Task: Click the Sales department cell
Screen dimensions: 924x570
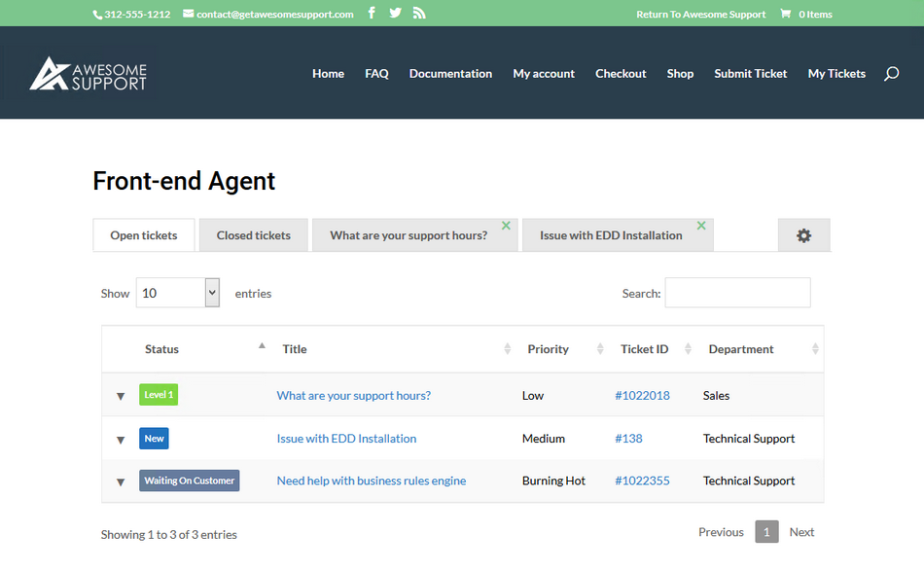Action: 716,396
